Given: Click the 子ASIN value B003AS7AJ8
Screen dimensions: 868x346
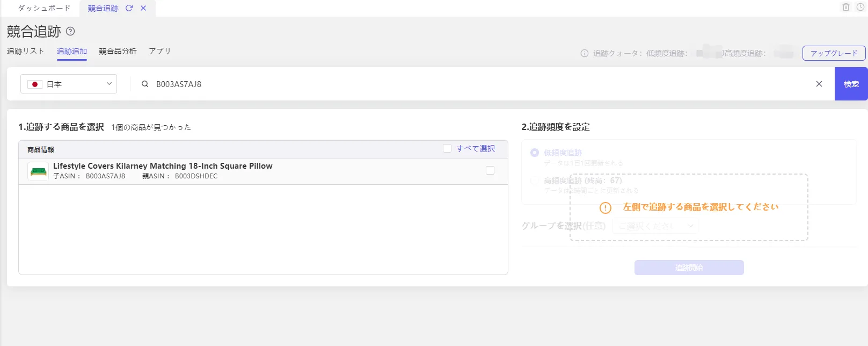Looking at the screenshot, I should pyautogui.click(x=105, y=176).
